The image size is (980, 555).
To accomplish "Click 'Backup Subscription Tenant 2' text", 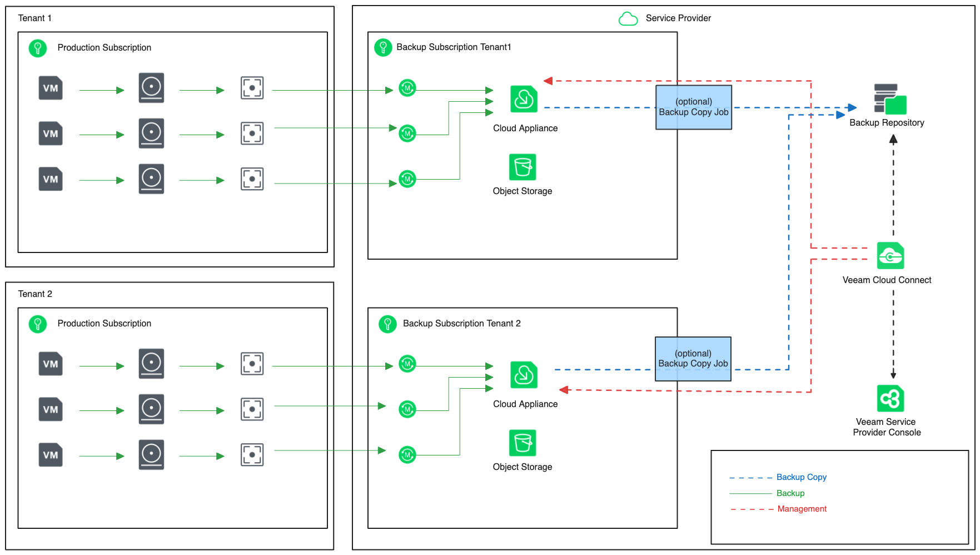I will pos(462,324).
